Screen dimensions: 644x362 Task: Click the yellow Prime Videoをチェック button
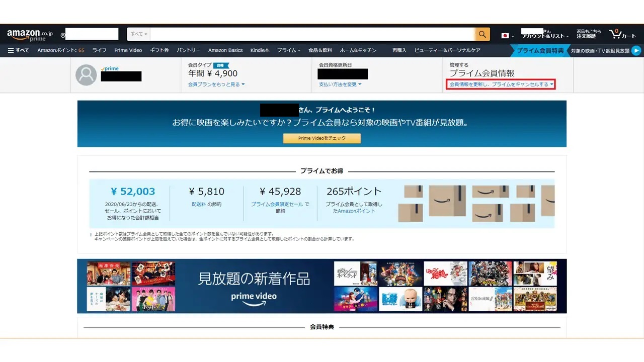click(321, 138)
